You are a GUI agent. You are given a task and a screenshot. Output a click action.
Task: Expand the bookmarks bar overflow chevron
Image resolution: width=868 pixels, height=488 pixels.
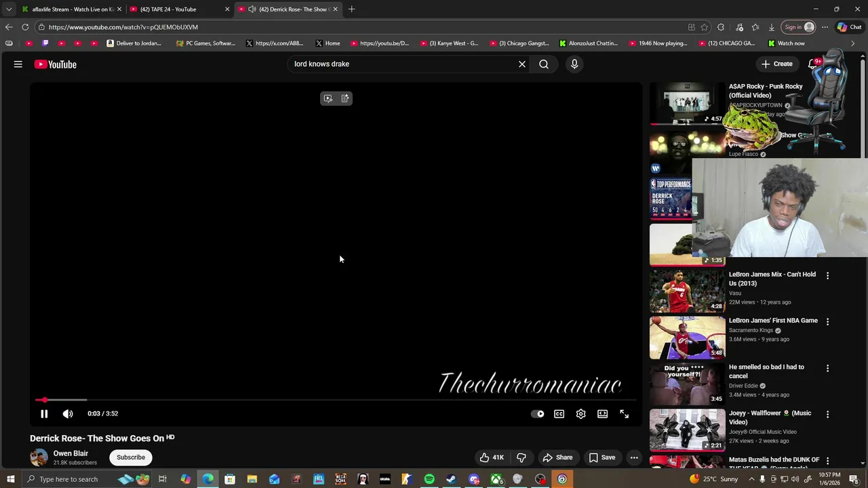click(x=852, y=43)
